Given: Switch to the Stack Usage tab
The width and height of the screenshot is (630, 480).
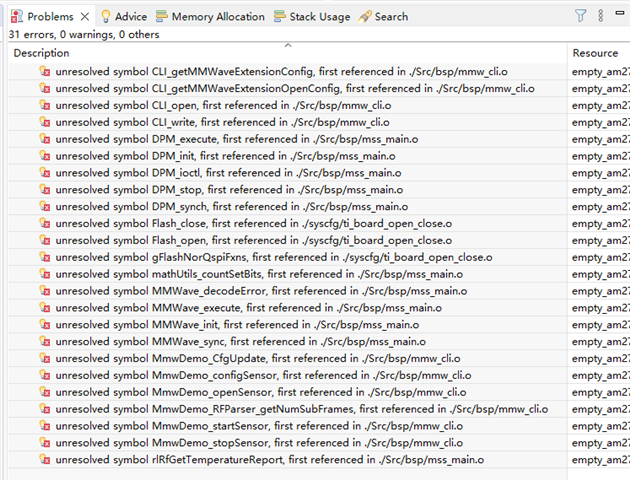Looking at the screenshot, I should coord(312,17).
